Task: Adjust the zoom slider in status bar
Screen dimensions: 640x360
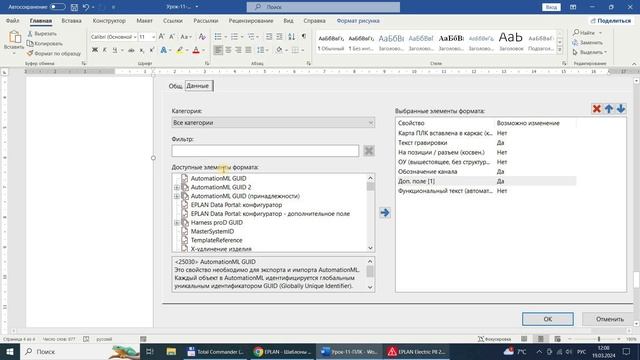Action: coord(598,339)
